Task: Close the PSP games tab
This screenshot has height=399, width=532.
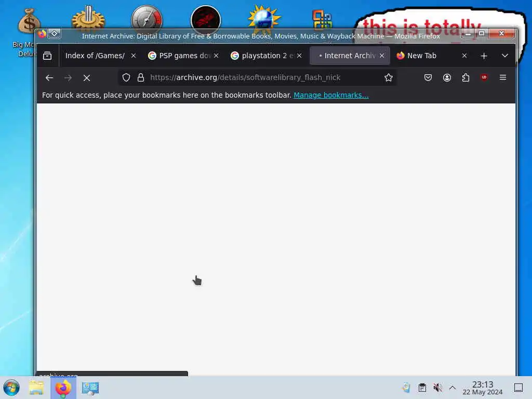Action: point(217,56)
